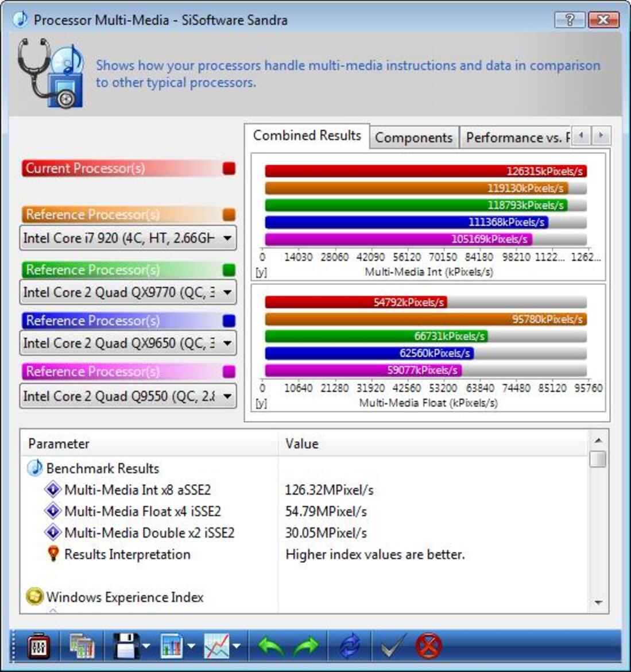Toggle the green Reference Processor square
The image size is (631, 672).
click(x=229, y=270)
